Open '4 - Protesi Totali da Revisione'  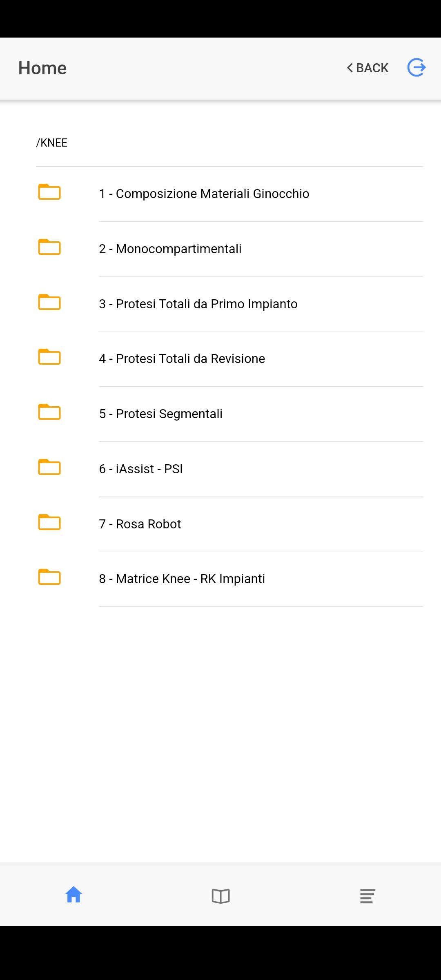tap(182, 359)
